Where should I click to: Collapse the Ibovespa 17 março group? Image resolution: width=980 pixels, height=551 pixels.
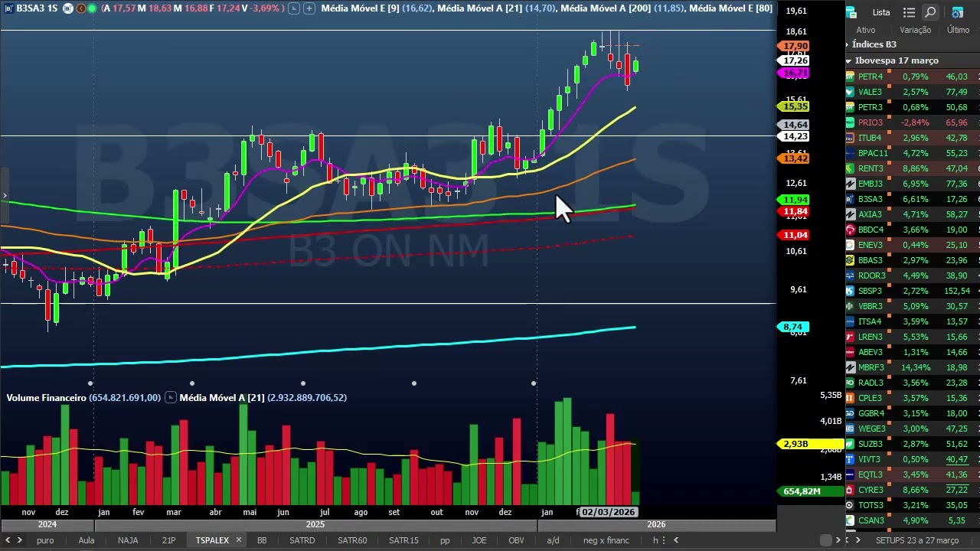coord(848,60)
